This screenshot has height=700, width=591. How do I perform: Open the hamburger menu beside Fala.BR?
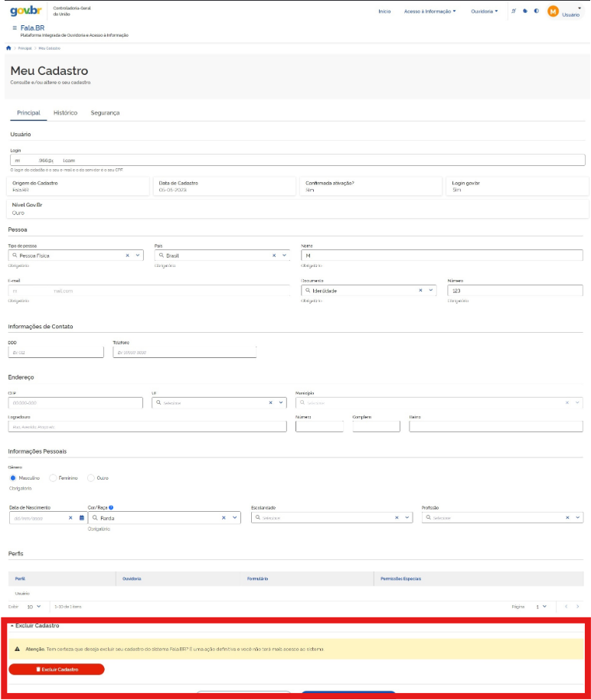[x=15, y=28]
